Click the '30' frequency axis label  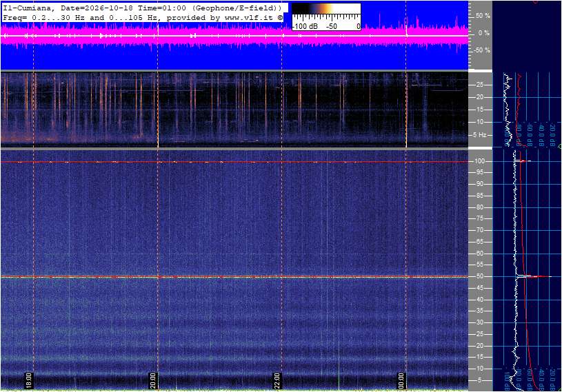(479, 322)
